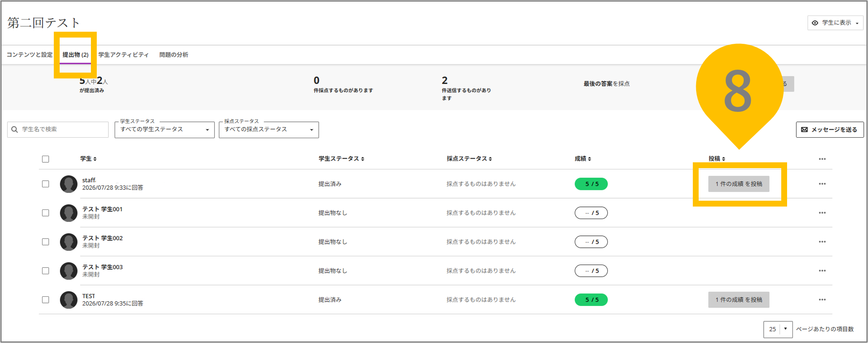Check the box for TEST row

point(45,300)
